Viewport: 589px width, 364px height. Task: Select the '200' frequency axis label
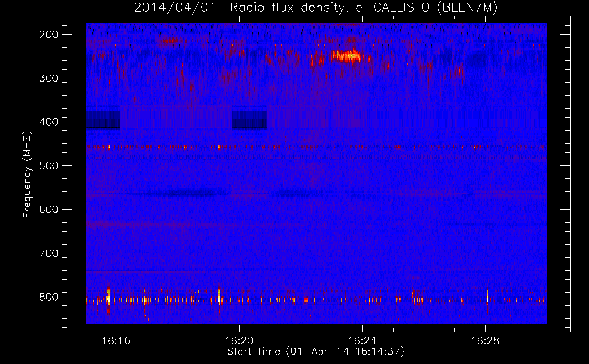pos(49,35)
